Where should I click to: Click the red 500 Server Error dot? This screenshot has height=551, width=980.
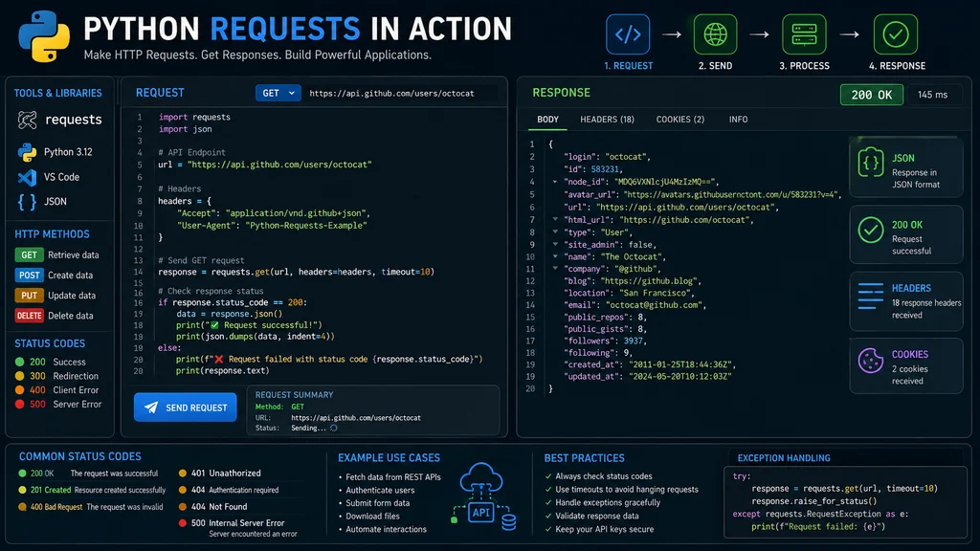(x=19, y=405)
